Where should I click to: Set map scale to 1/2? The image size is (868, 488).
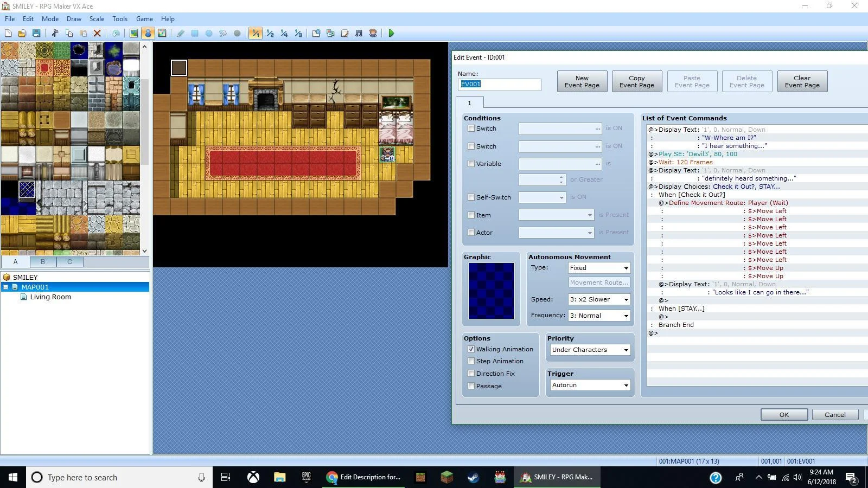point(270,34)
